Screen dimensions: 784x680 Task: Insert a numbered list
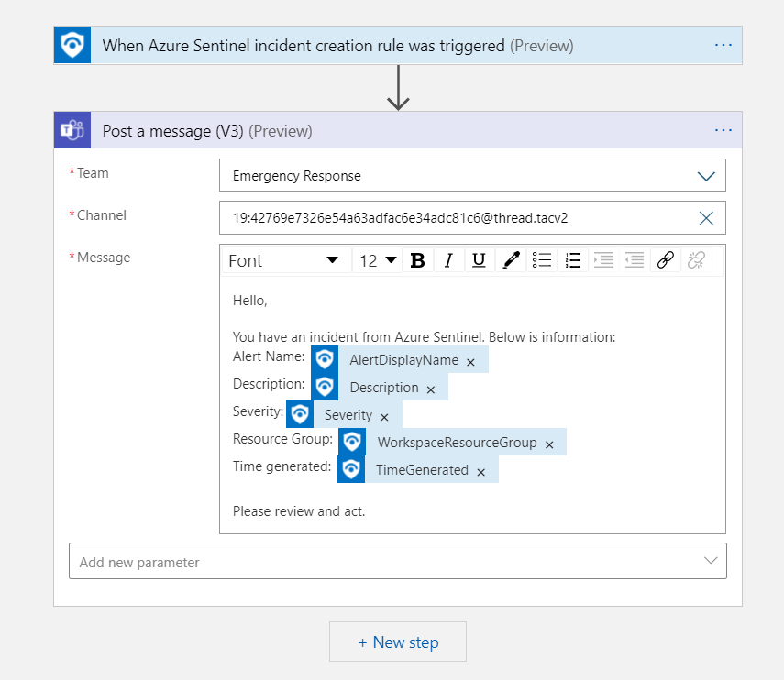(573, 261)
